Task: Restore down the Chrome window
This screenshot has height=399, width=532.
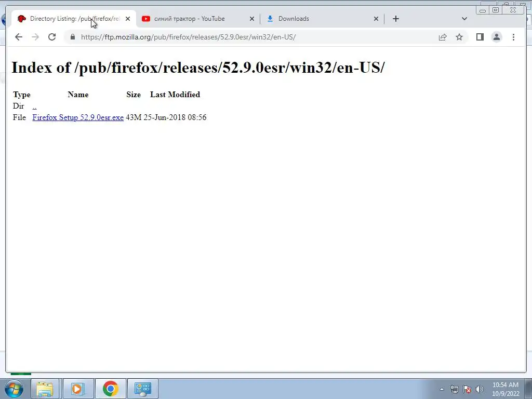Action: pyautogui.click(x=495, y=10)
